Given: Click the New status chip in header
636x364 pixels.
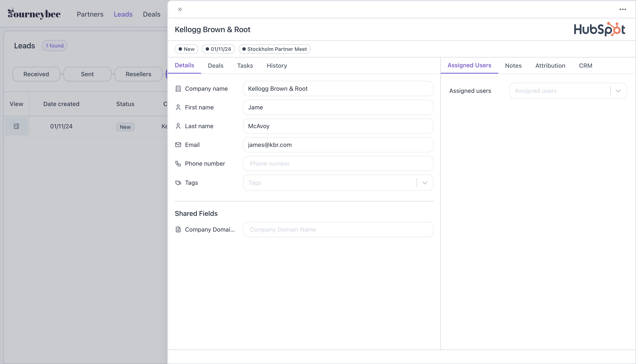Looking at the screenshot, I should pos(186,49).
